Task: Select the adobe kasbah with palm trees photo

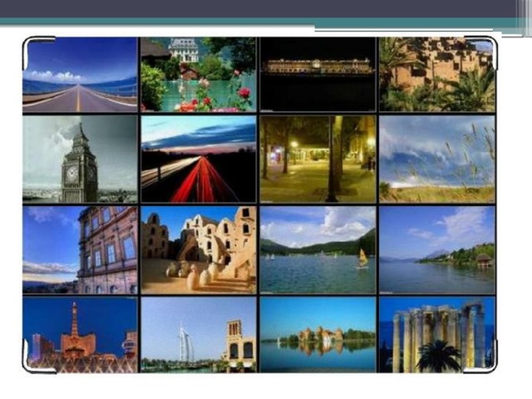Action: pos(437,75)
